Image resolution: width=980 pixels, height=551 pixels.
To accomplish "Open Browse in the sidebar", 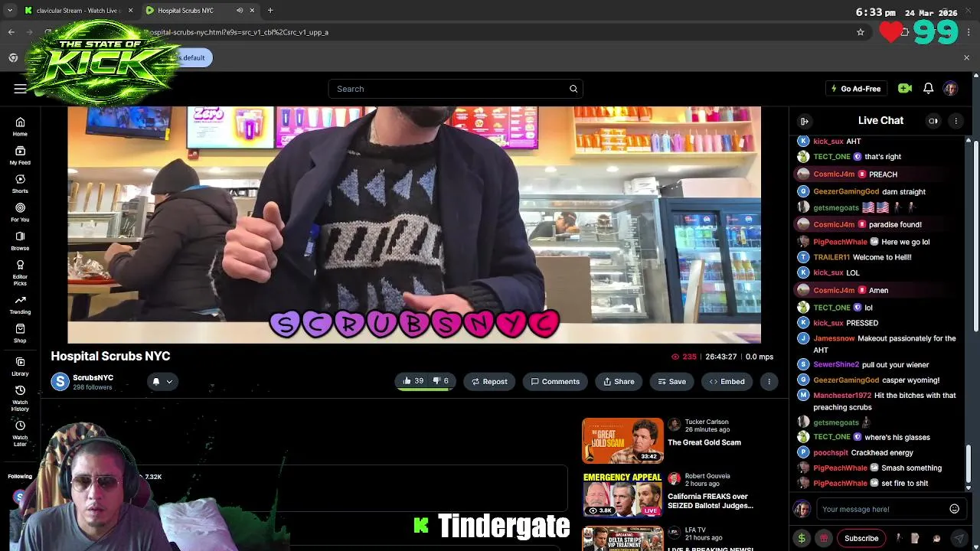I will click(20, 241).
